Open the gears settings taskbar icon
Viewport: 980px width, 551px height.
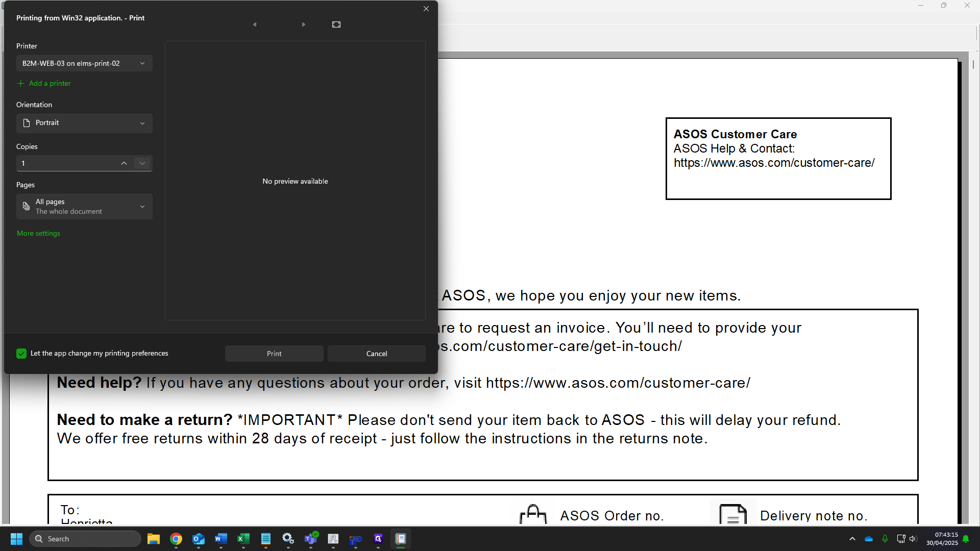coord(288,539)
